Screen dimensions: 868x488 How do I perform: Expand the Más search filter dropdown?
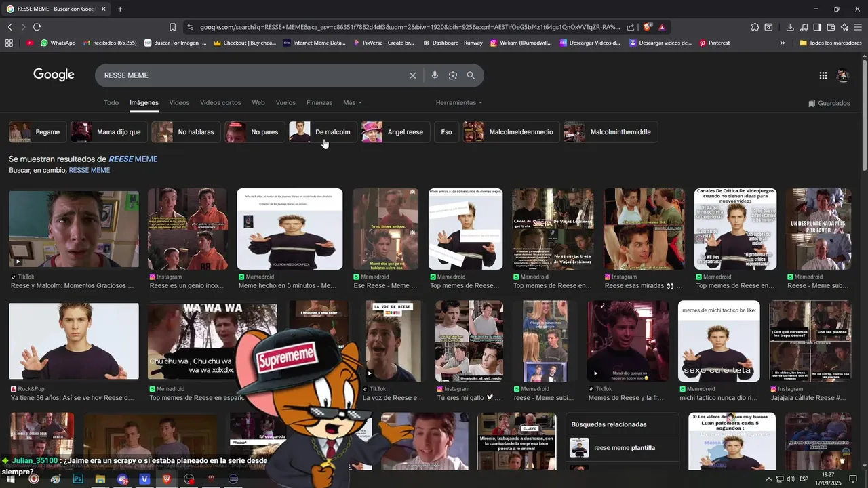click(353, 102)
